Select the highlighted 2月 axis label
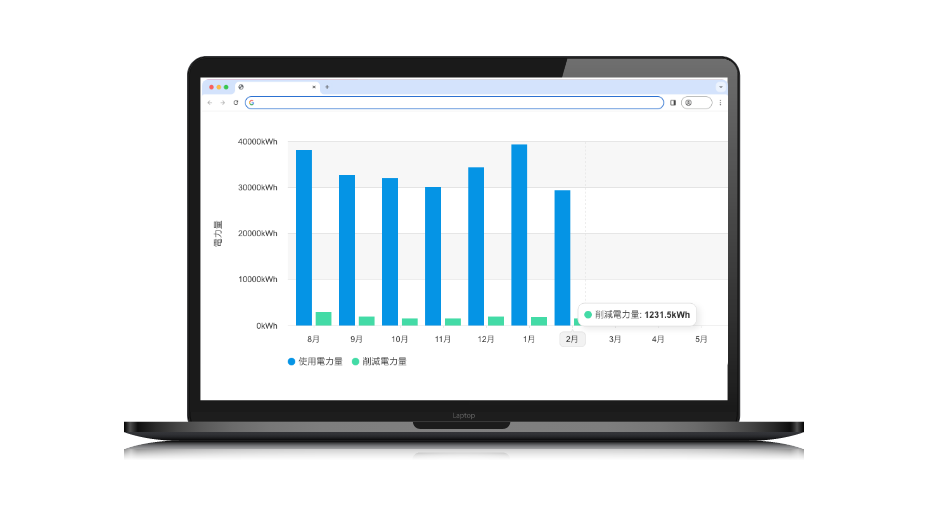Screen dimensions: 928x516 tap(572, 339)
